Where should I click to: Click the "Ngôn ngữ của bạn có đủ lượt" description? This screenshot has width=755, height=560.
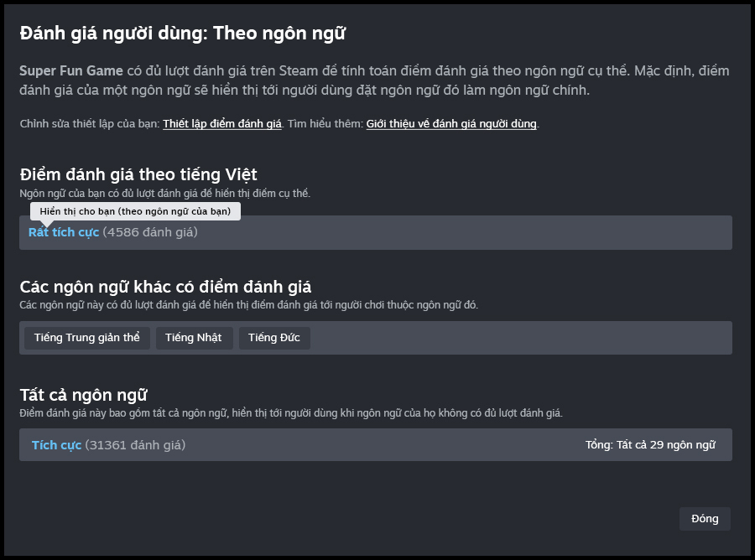[x=165, y=194]
